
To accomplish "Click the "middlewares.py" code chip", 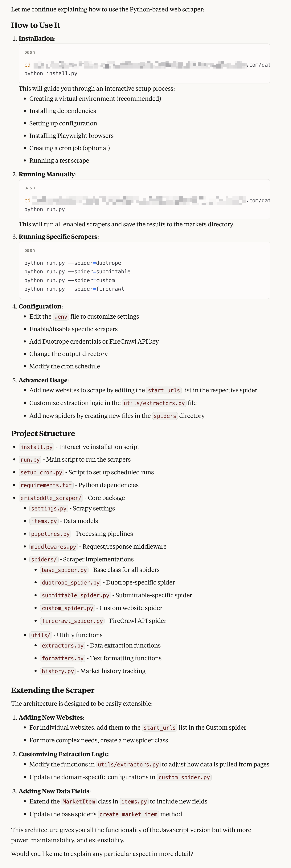I will (x=54, y=547).
